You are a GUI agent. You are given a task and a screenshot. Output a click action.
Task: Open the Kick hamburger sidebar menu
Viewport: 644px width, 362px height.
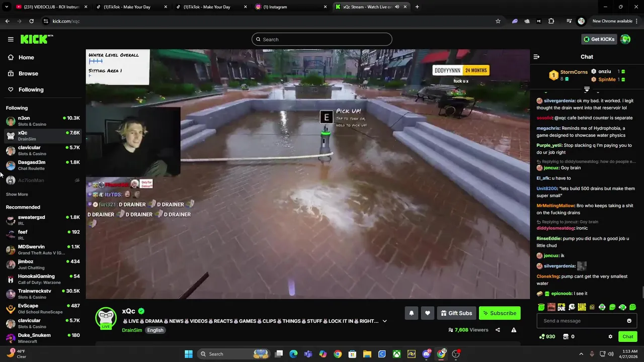[x=11, y=39]
